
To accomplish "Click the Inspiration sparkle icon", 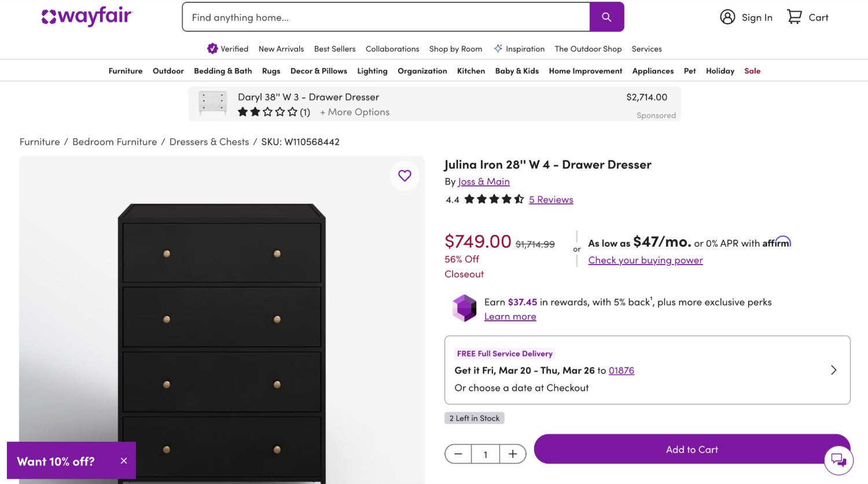I will 498,49.
